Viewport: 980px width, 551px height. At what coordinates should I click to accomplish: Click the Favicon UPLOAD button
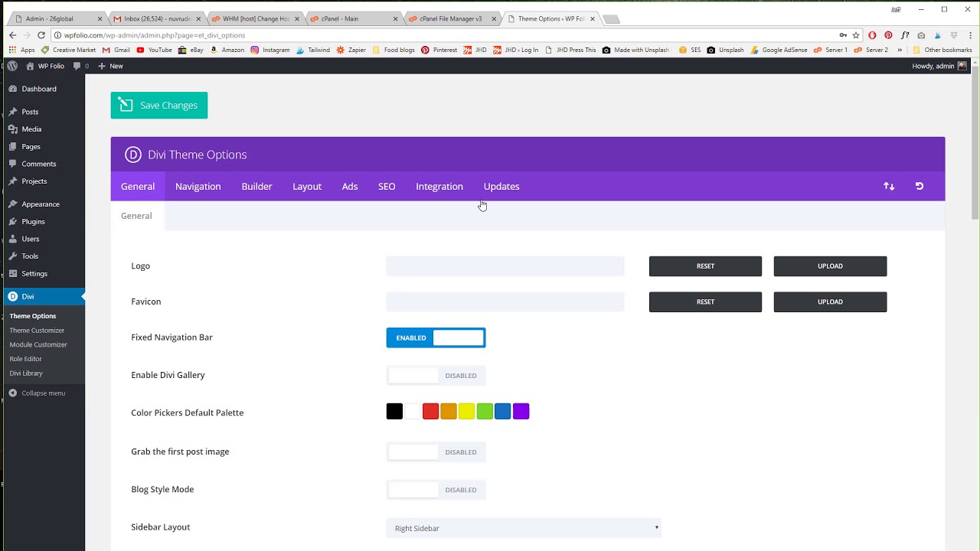click(830, 302)
